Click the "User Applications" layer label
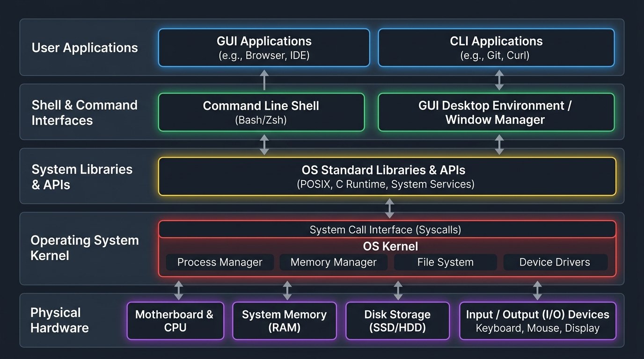644x359 pixels. (x=85, y=48)
